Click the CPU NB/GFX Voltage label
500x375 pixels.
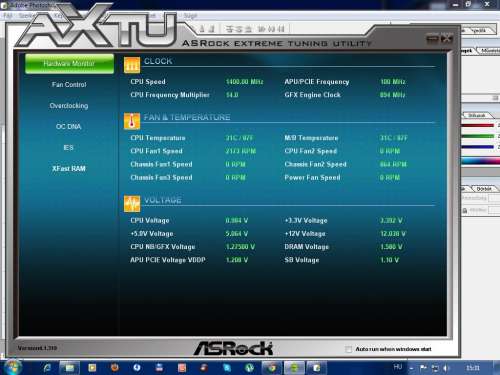[163, 247]
